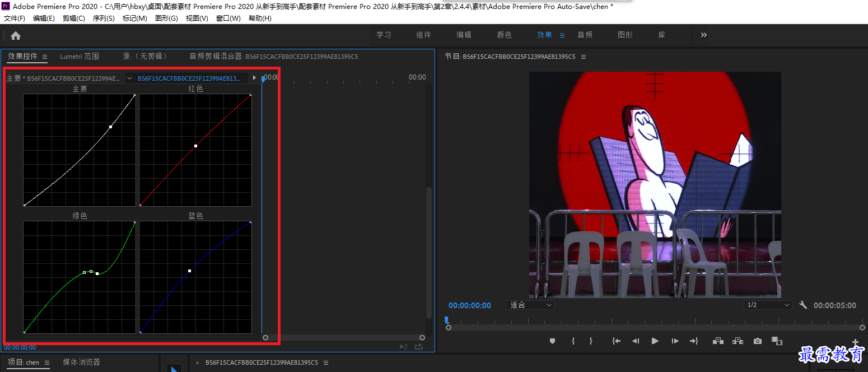Select the Selection tool arrow
868x372 pixels.
click(x=174, y=368)
